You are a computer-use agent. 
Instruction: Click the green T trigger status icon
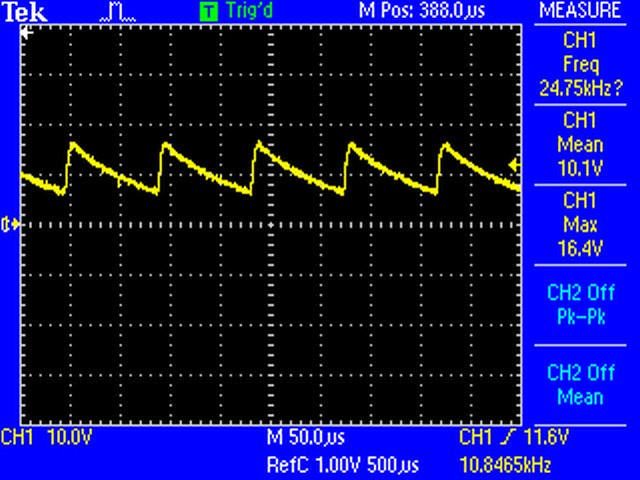208,12
